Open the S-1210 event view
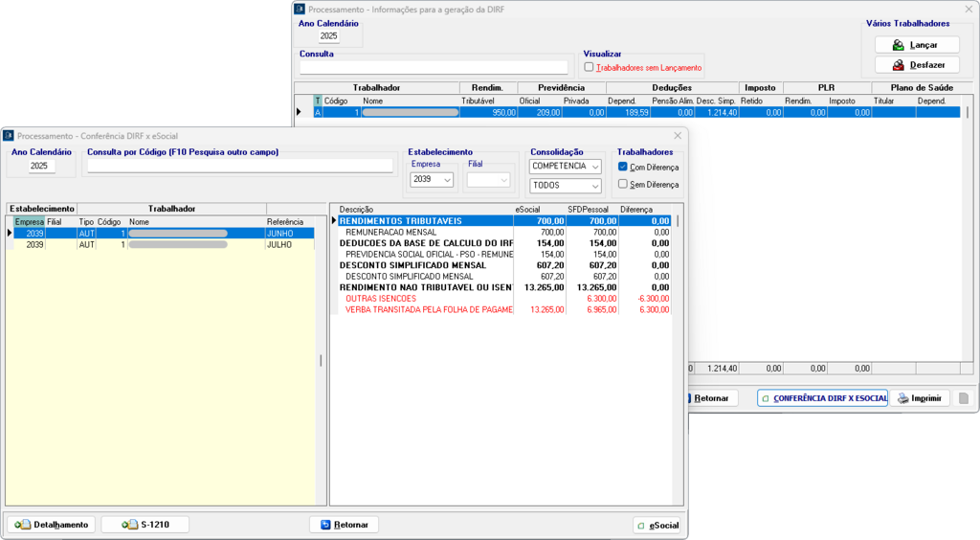This screenshot has height=540, width=980. coord(145,525)
